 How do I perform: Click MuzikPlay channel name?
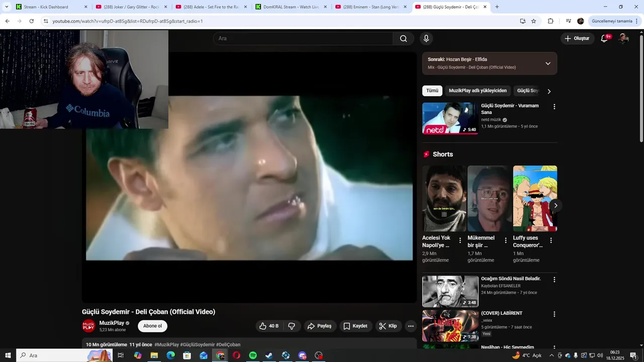pos(112,323)
